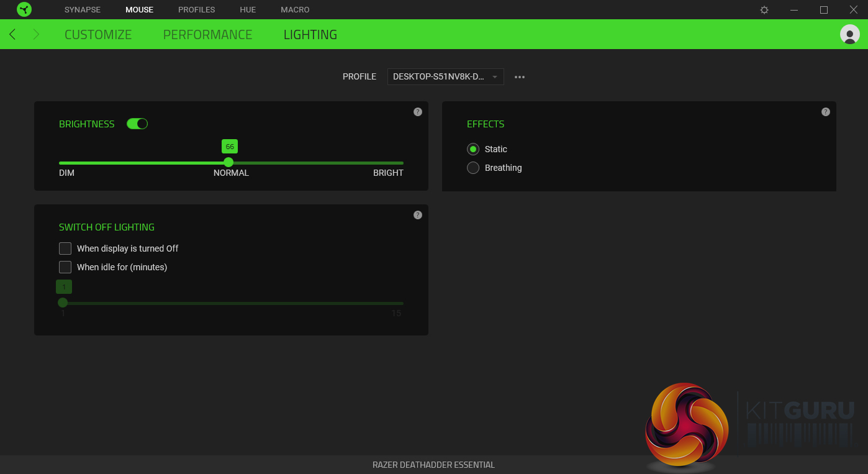Open the Macro tab
The image size is (868, 474).
[295, 10]
